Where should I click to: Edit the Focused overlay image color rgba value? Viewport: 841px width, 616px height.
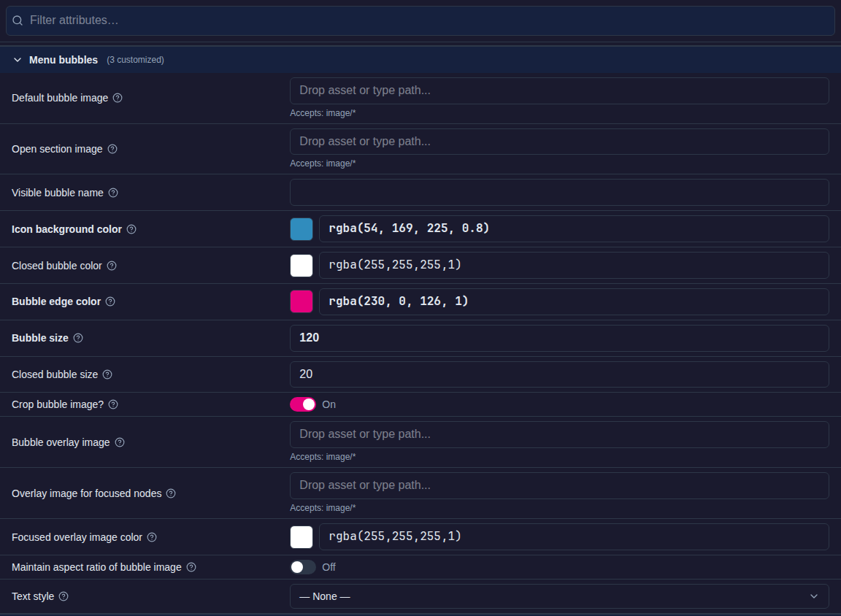click(x=574, y=536)
